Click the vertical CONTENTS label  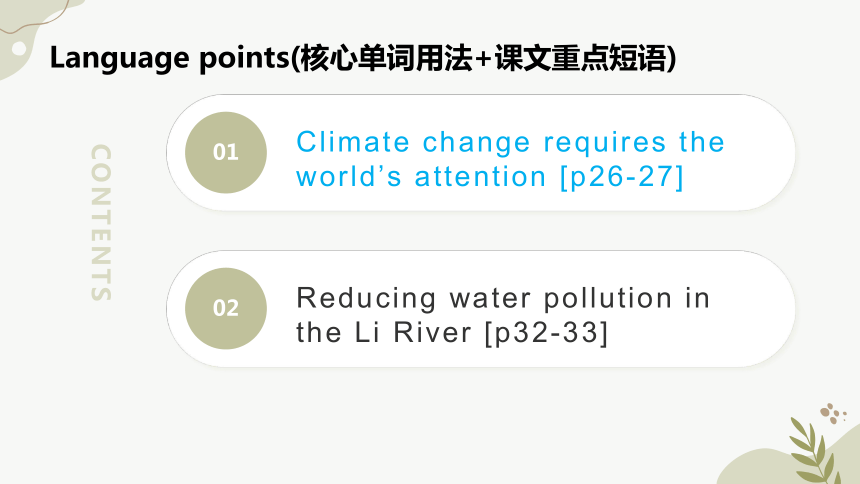[x=101, y=222]
